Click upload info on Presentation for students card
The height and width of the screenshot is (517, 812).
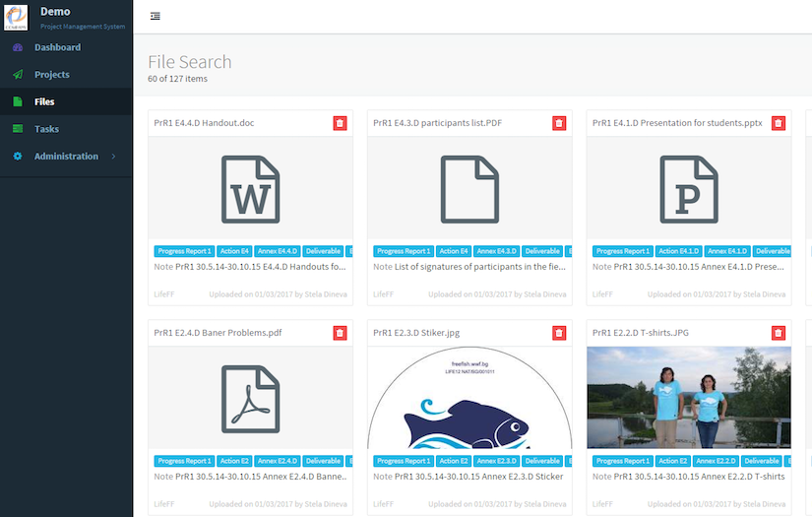(x=717, y=294)
